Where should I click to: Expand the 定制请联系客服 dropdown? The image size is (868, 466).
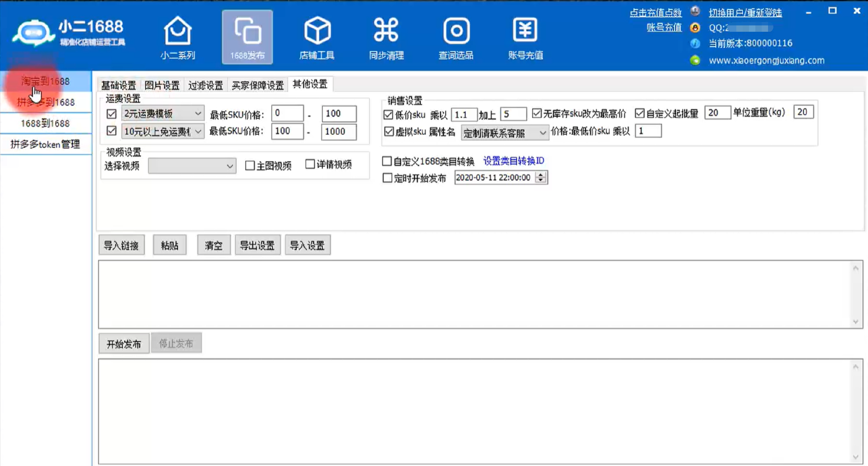point(542,133)
